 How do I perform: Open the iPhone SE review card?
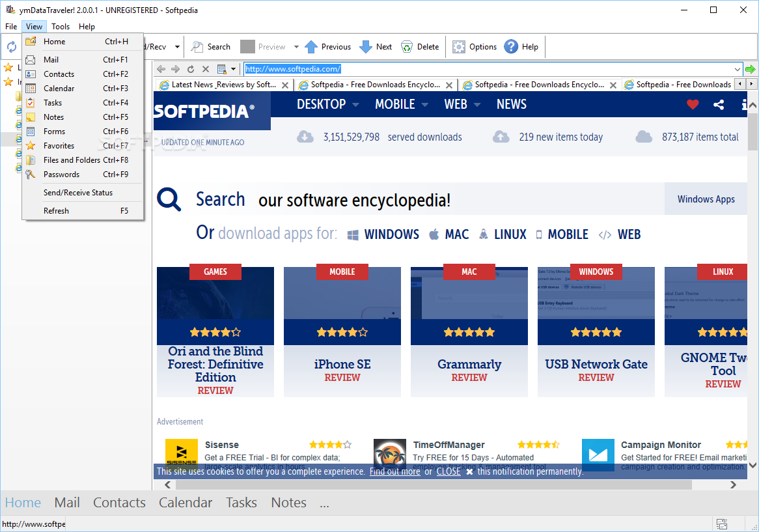point(342,332)
